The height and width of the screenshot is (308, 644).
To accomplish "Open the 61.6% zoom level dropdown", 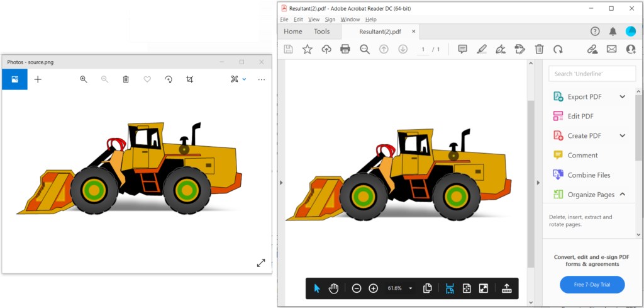I will 411,288.
